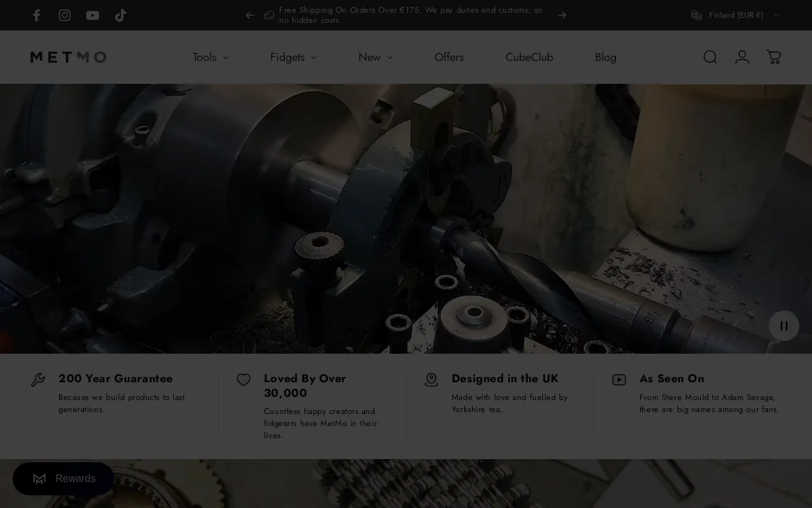Image resolution: width=812 pixels, height=508 pixels.
Task: Open the CubeClub menu item
Action: pyautogui.click(x=529, y=57)
